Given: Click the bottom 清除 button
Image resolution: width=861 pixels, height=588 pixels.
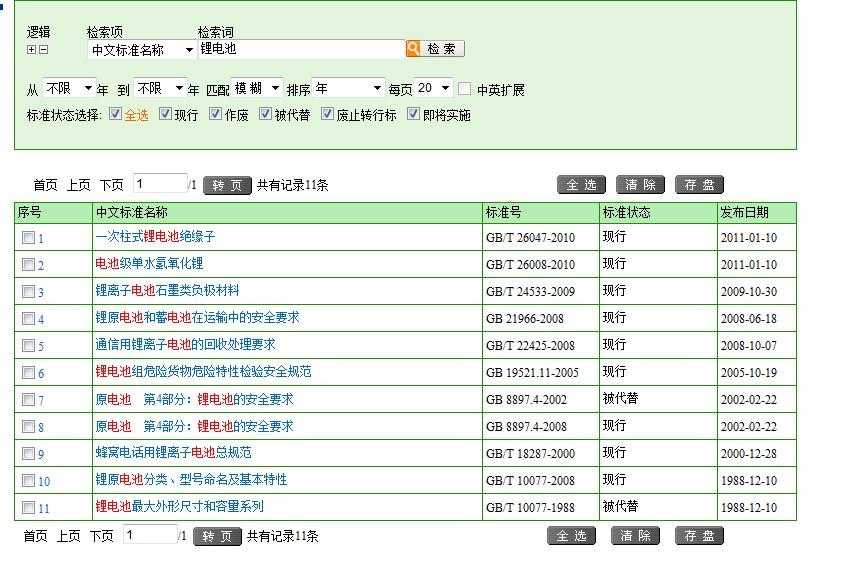Looking at the screenshot, I should (635, 536).
